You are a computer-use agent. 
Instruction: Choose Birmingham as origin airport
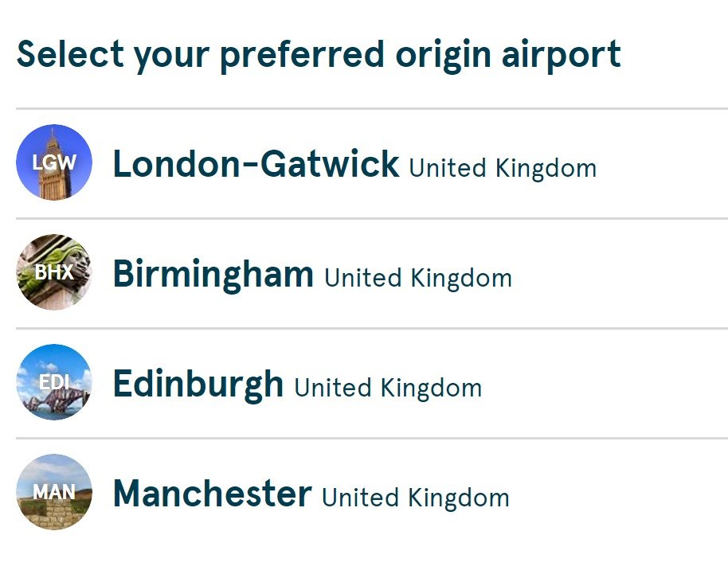click(x=372, y=273)
